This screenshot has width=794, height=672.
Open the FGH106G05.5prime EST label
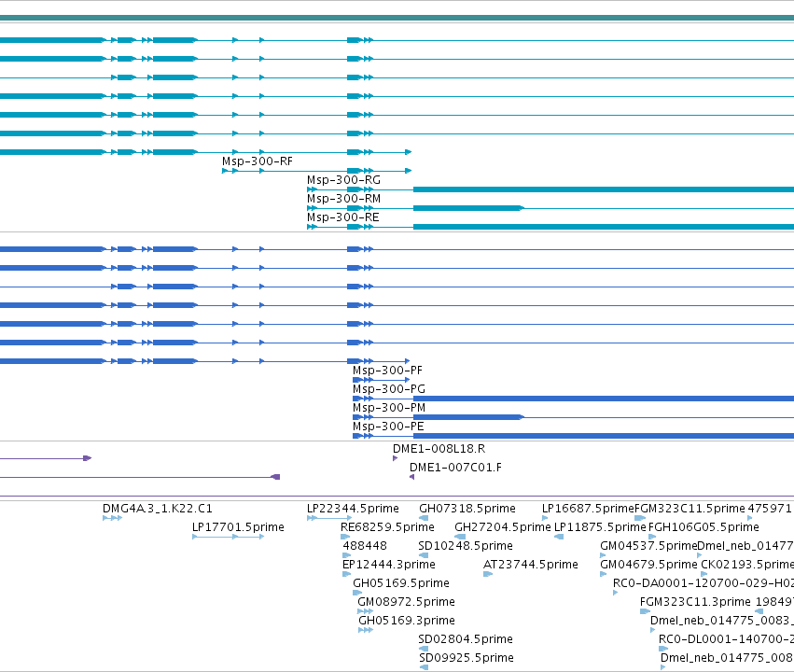click(x=703, y=527)
